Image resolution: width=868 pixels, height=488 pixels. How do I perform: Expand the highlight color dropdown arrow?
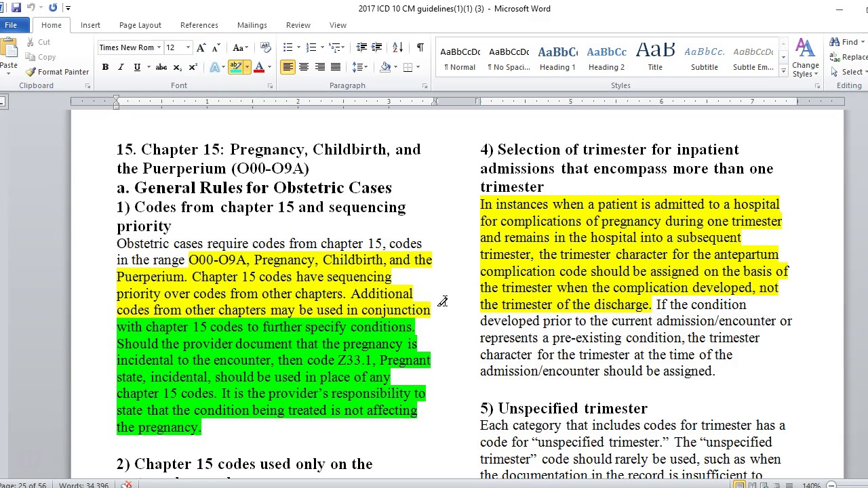pyautogui.click(x=247, y=67)
